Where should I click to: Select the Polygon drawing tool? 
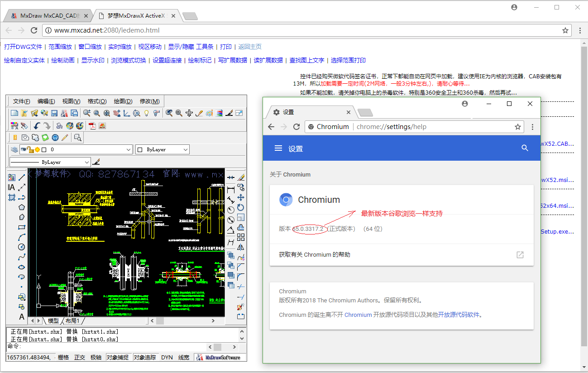click(x=22, y=207)
